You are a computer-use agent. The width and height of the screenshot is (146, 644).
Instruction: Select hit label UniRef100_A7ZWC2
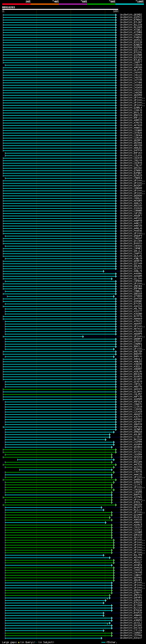pos(131,30)
